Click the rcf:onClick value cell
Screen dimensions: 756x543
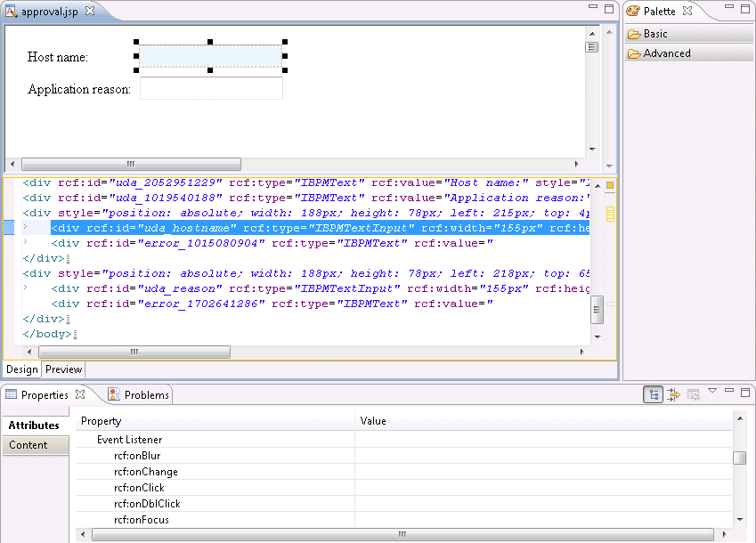coord(543,488)
